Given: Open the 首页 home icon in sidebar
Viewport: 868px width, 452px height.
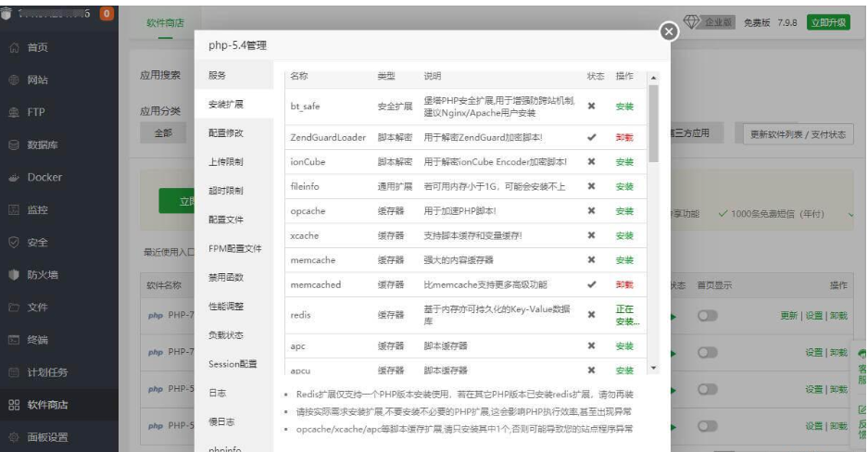Looking at the screenshot, I should coord(15,47).
